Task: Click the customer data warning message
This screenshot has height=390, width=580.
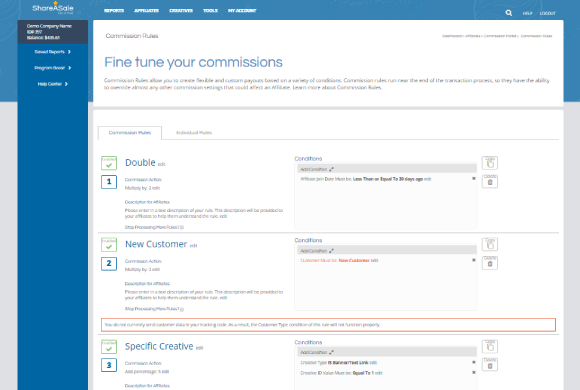Action: pos(328,325)
